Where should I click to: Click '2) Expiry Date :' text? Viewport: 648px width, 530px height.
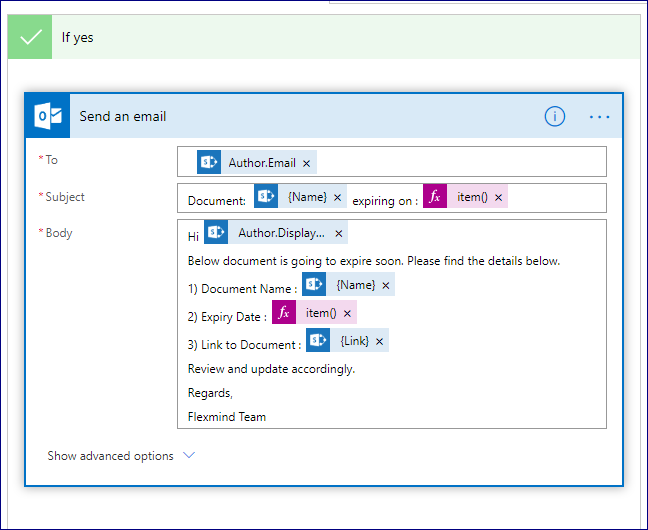click(227, 317)
